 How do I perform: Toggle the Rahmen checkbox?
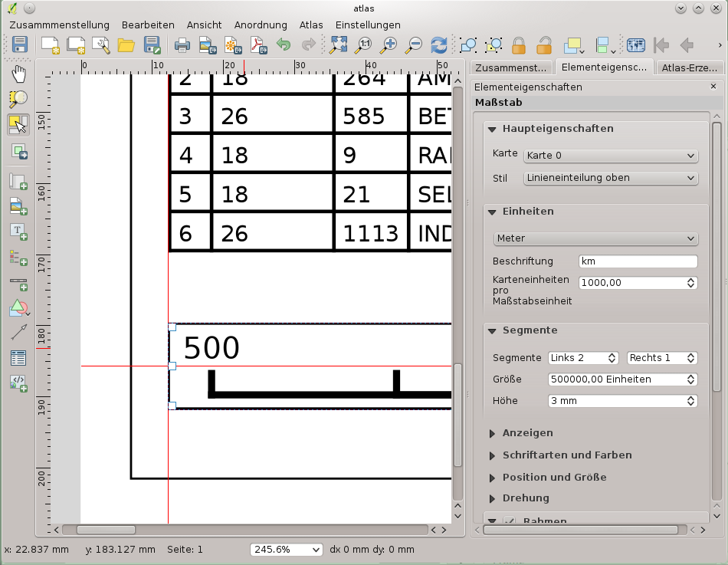[x=510, y=521]
